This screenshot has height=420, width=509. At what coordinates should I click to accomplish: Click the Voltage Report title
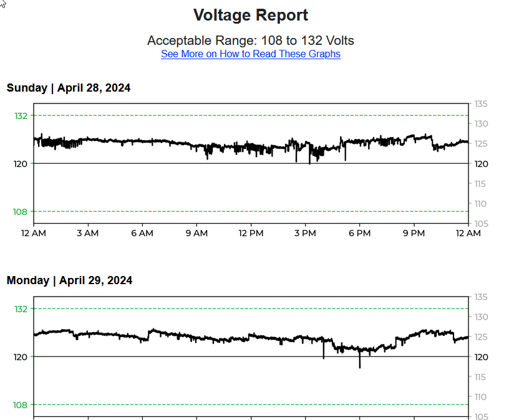pyautogui.click(x=251, y=15)
